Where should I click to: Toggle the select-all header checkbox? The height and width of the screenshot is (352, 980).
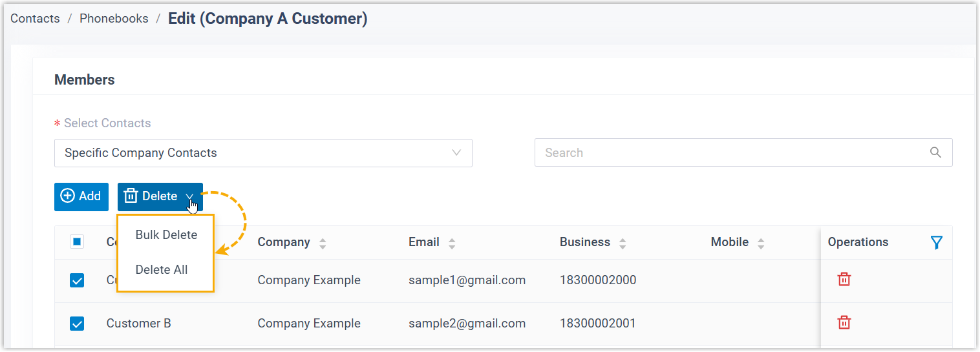[x=77, y=242]
